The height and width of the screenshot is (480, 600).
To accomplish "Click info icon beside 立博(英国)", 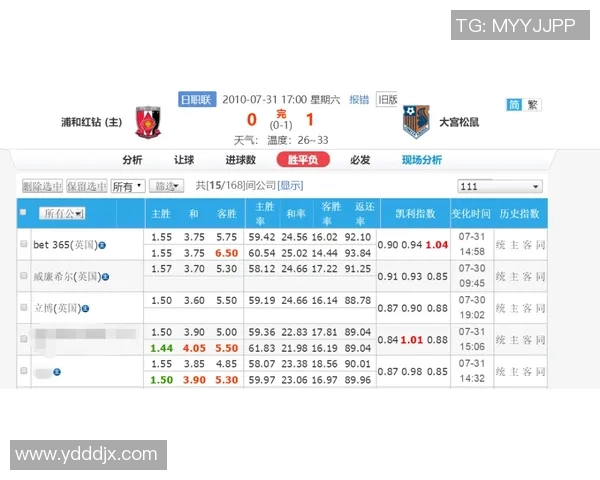I will point(86,307).
